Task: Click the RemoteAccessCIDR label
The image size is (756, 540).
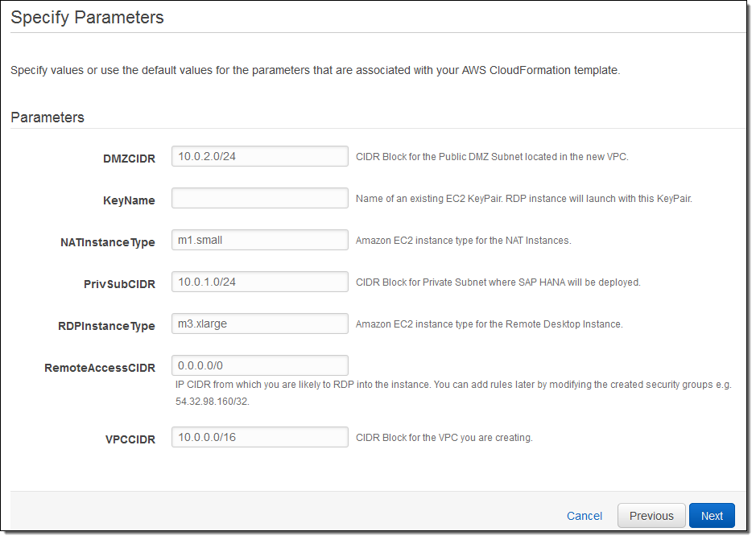Action: point(99,368)
